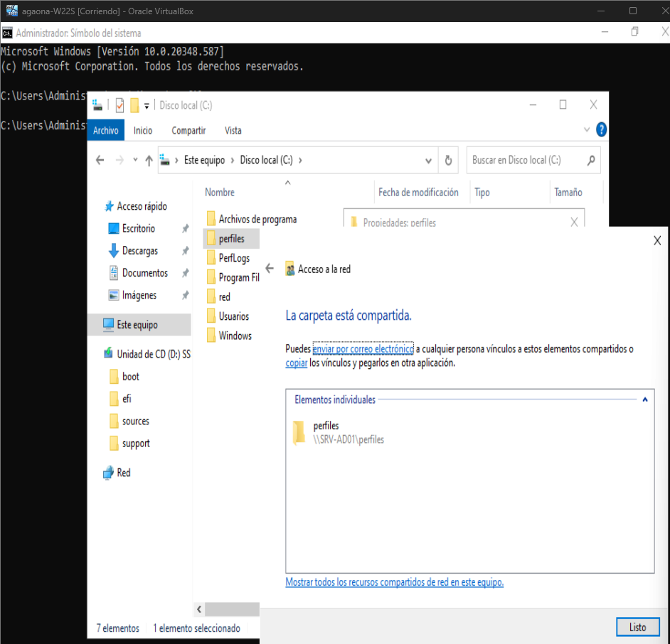Open the Archivo menu

(x=106, y=130)
